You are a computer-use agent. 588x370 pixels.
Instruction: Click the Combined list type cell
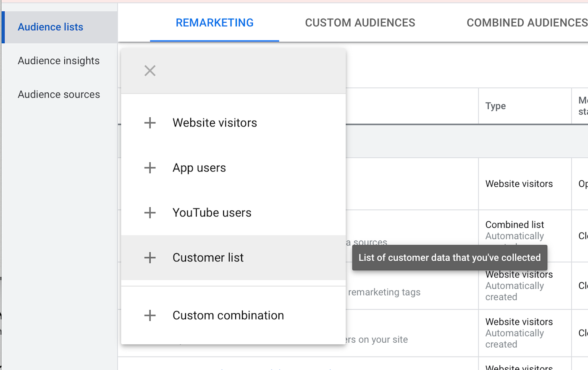pos(514,225)
